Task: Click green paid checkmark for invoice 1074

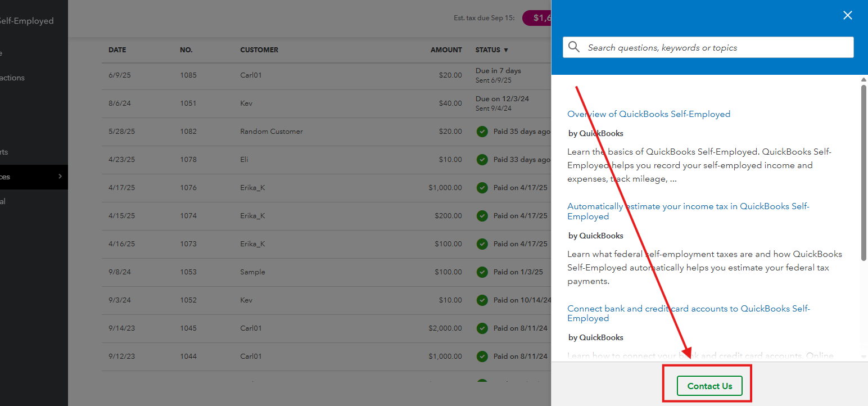Action: tap(482, 216)
